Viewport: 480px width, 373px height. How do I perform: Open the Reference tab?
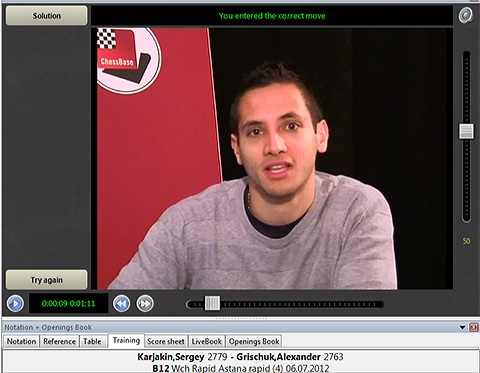tap(59, 341)
